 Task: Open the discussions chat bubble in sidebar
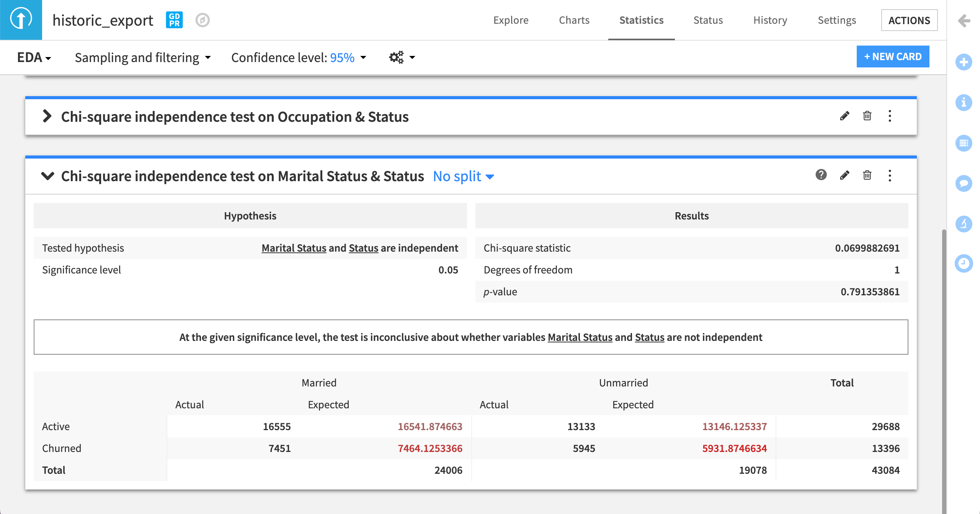(964, 183)
